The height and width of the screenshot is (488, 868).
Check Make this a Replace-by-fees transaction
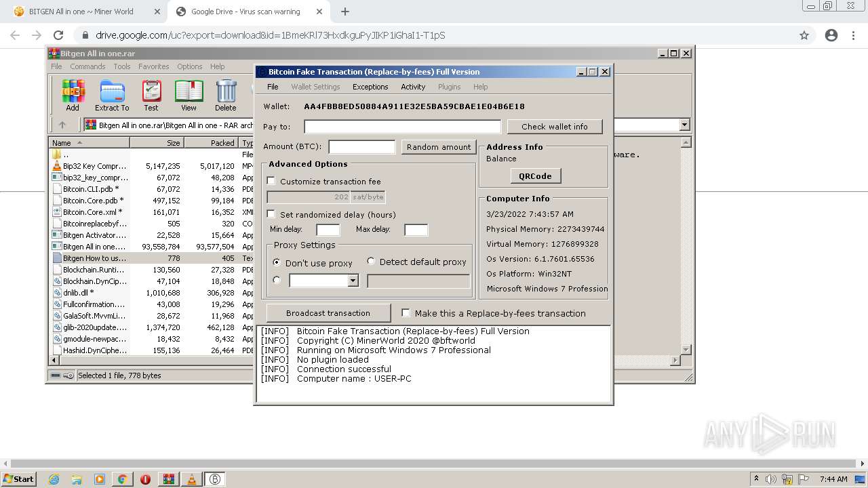tap(406, 313)
